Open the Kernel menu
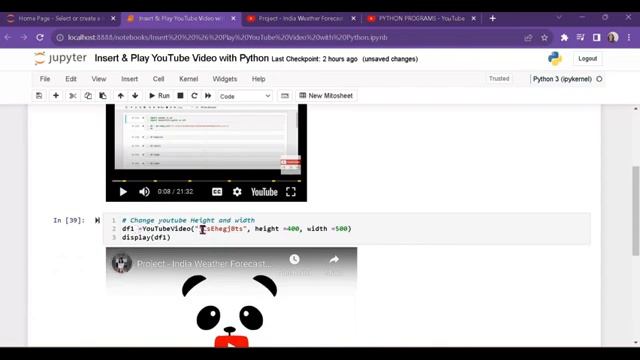640x360 pixels. (x=189, y=79)
